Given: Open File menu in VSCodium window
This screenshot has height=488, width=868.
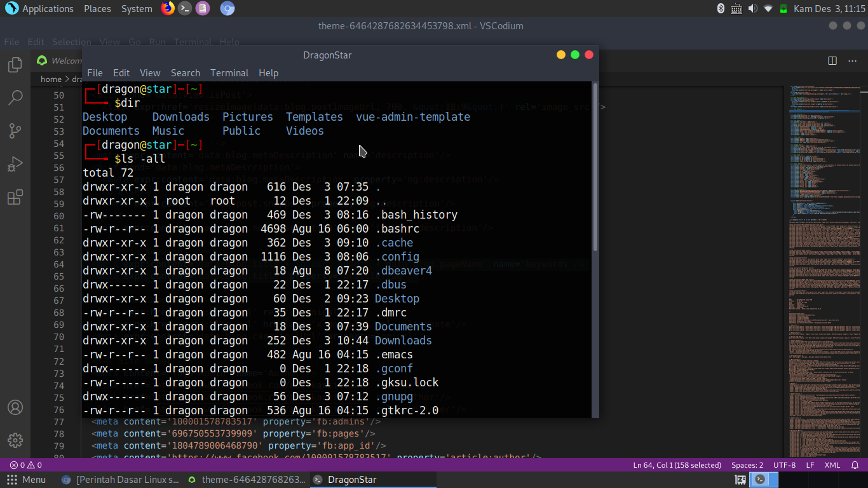Looking at the screenshot, I should click(11, 42).
